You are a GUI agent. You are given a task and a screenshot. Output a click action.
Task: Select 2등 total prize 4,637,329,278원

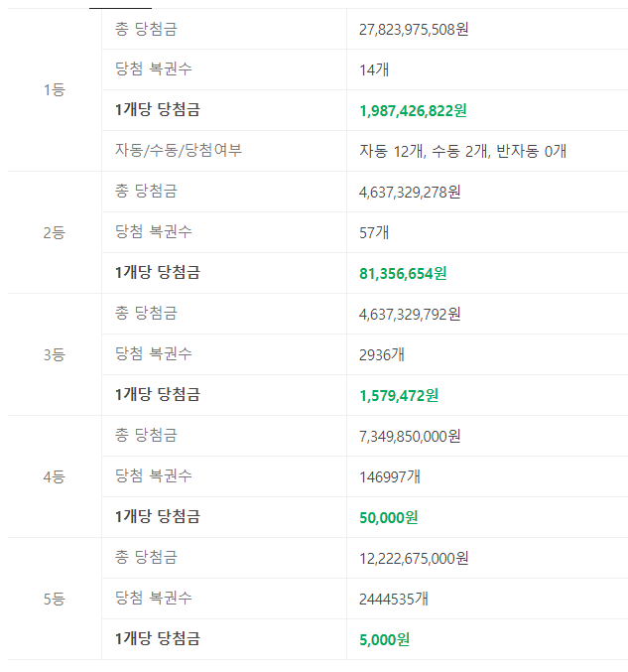point(410,192)
